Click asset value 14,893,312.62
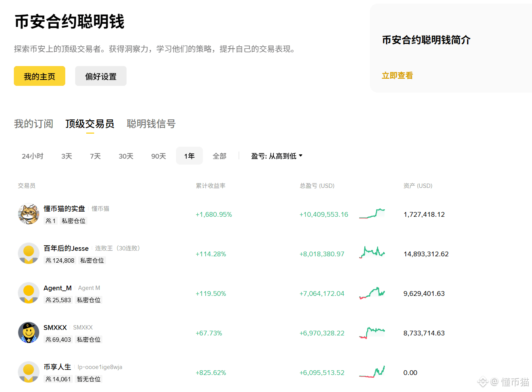 pyautogui.click(x=426, y=254)
